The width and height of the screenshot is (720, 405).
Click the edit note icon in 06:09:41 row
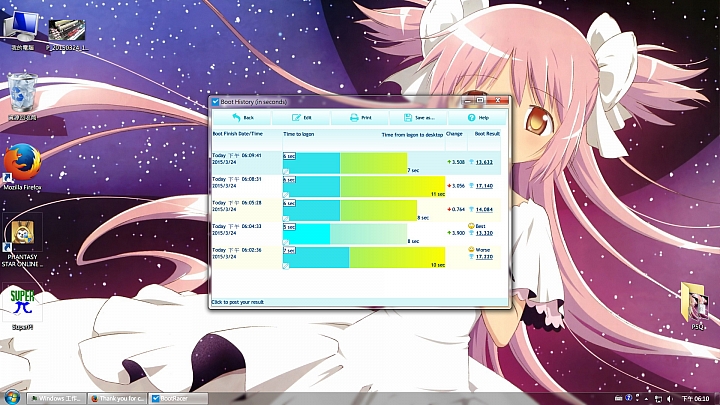[x=286, y=171]
